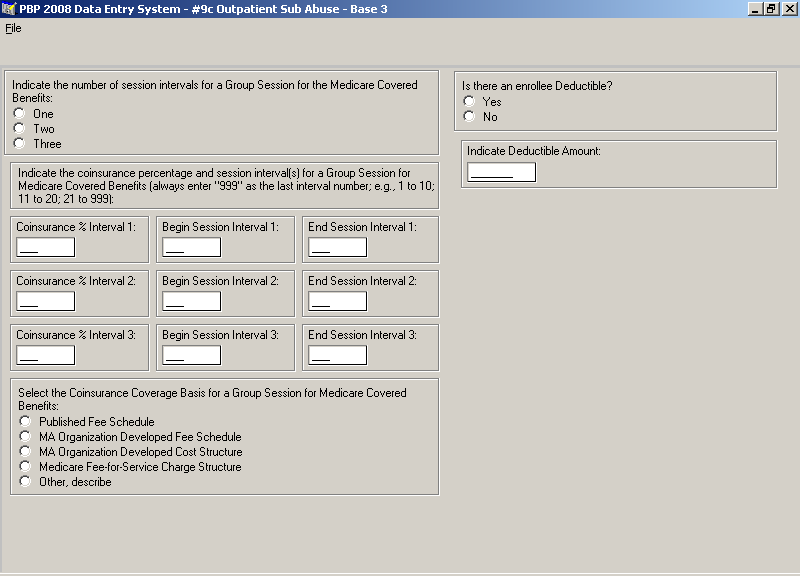This screenshot has width=800, height=576.
Task: Choose No for enrollee Deductible
Action: pos(469,116)
